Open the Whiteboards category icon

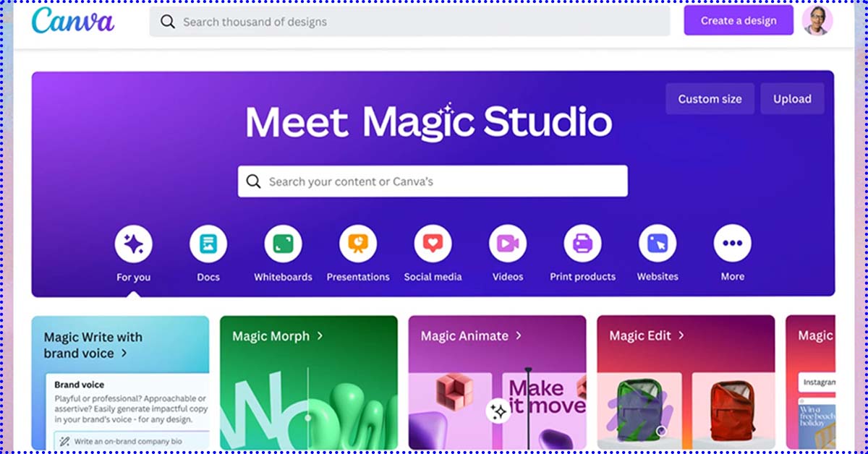pos(283,244)
